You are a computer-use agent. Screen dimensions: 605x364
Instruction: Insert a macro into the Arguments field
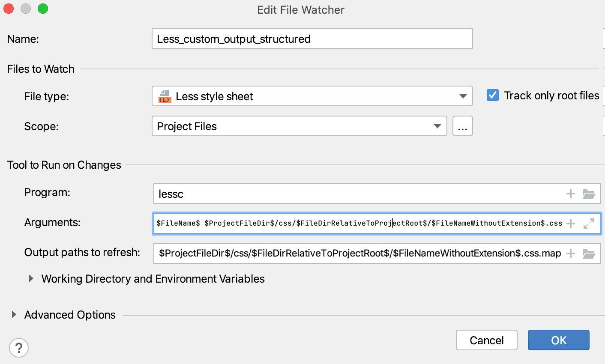[570, 224]
